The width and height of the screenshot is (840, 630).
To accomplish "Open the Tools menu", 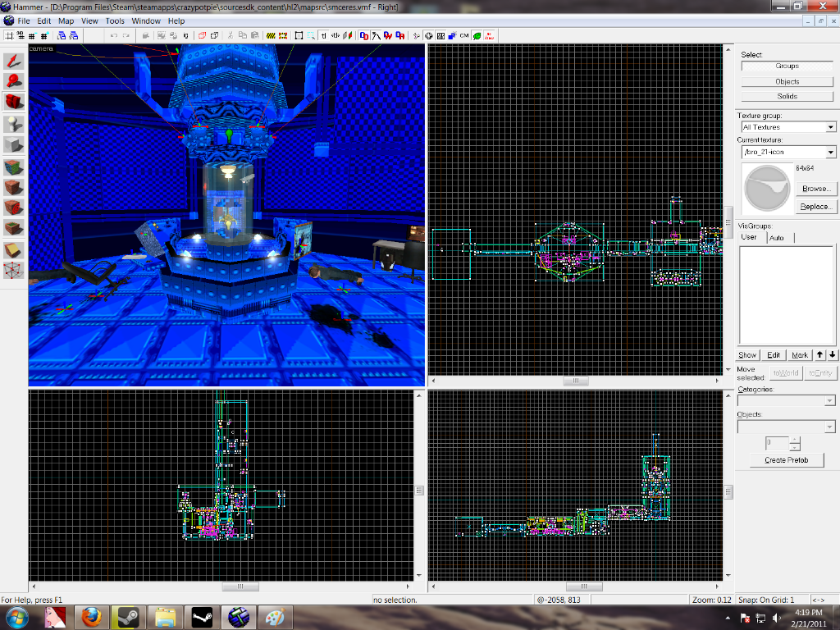I will coord(115,21).
